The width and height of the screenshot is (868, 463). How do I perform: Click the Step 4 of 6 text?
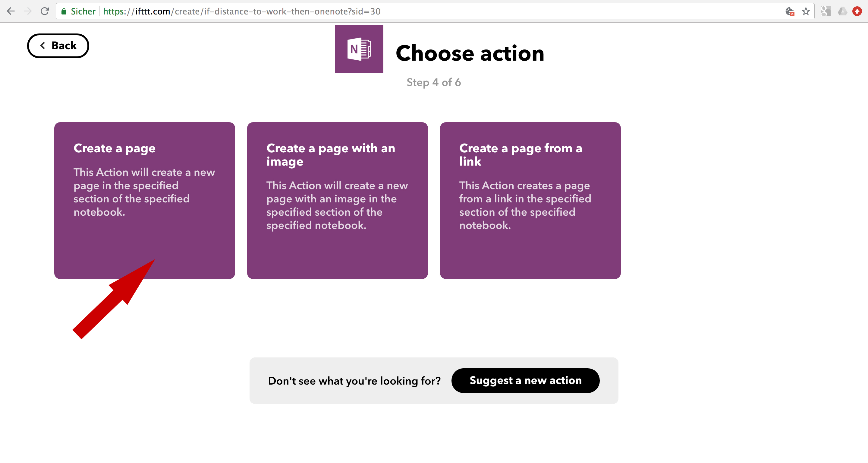tap(434, 82)
